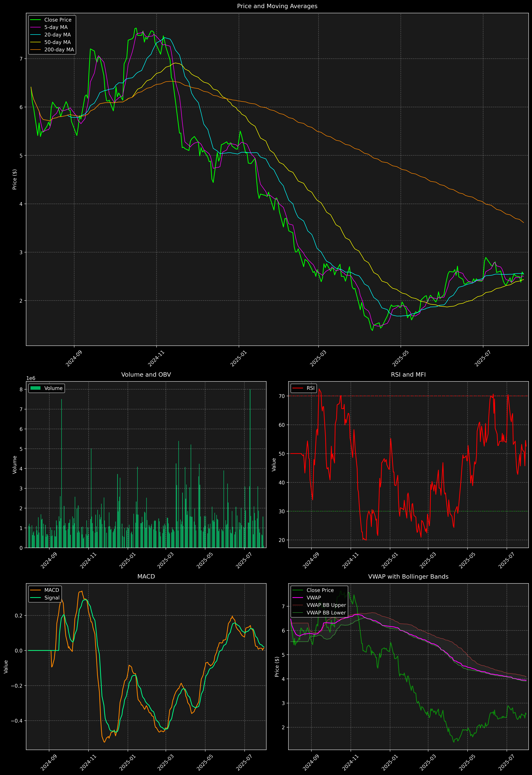532x775 pixels.
Task: Click RSI axis tick "50"
Action: (x=282, y=454)
